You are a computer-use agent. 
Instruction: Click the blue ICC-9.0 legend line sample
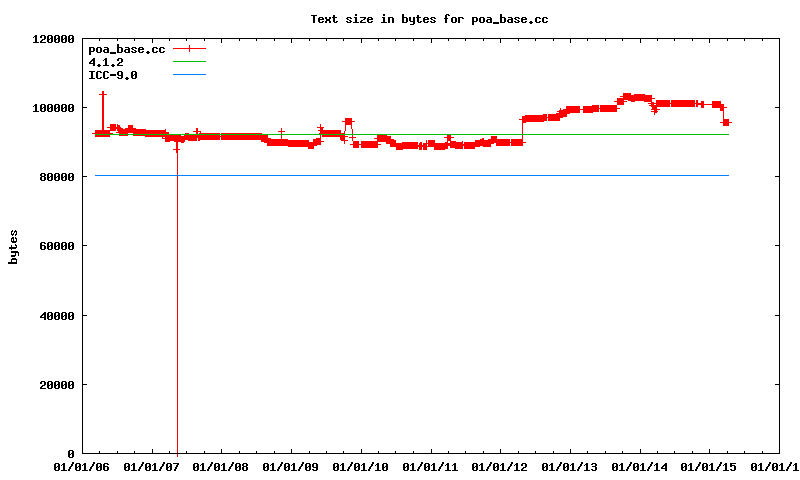(x=189, y=74)
